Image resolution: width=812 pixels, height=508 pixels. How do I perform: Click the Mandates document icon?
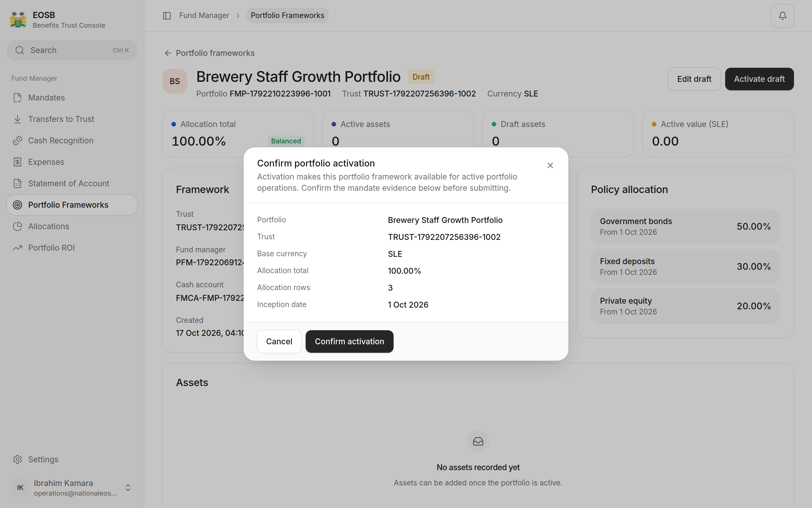(x=17, y=98)
